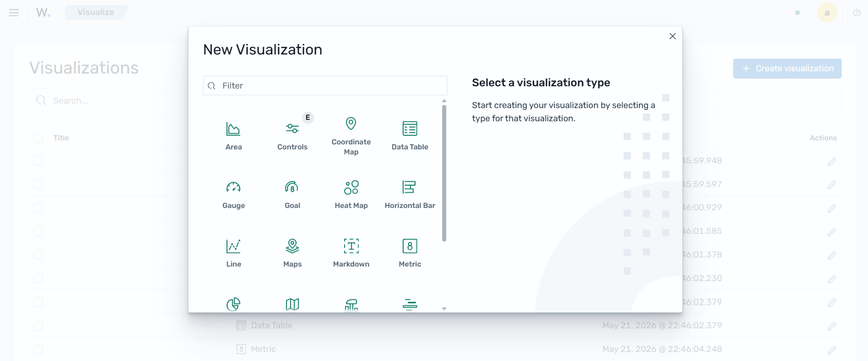Screen dimensions: 868x361
Task: Select the Goal visualization type
Action: click(x=292, y=194)
